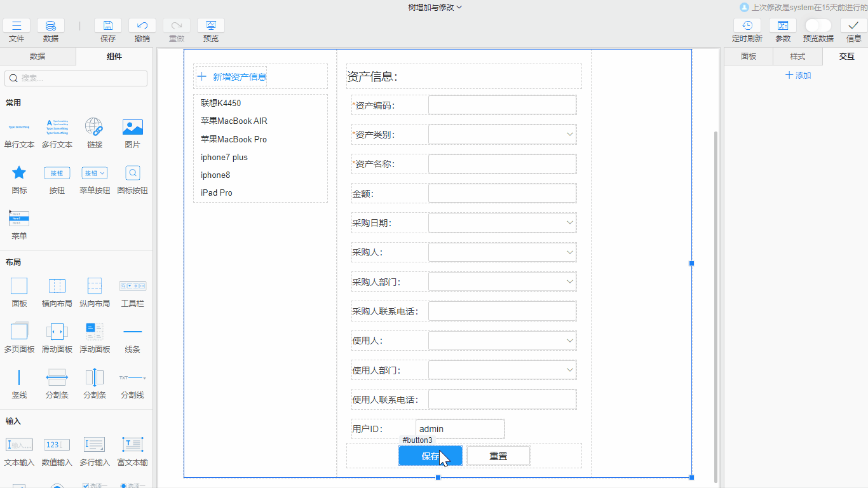Click the asset code input field
868x488 pixels.
502,105
